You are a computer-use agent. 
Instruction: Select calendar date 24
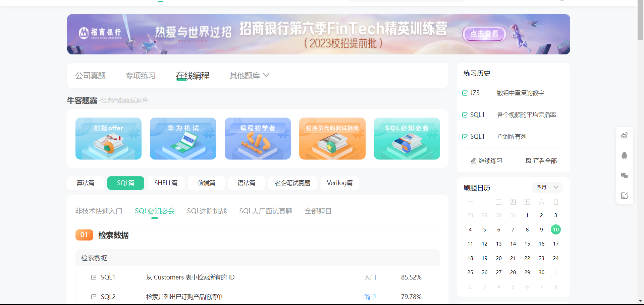[x=556, y=258]
